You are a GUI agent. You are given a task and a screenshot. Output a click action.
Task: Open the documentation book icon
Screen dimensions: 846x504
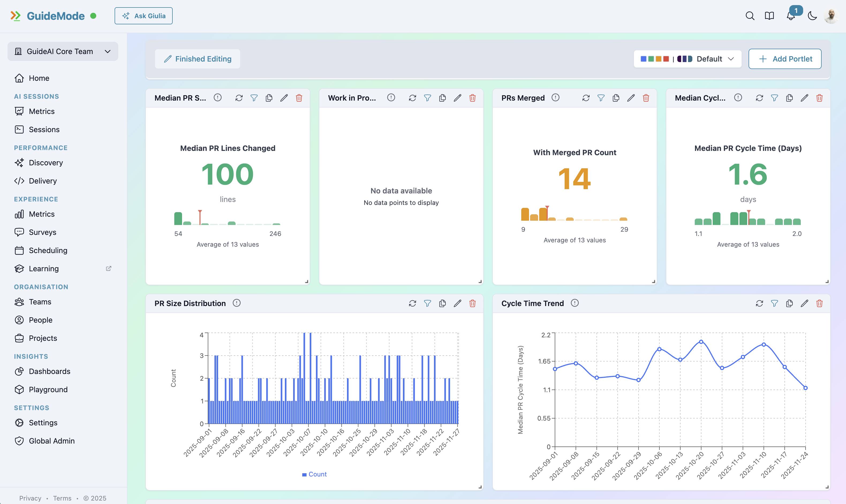click(769, 16)
